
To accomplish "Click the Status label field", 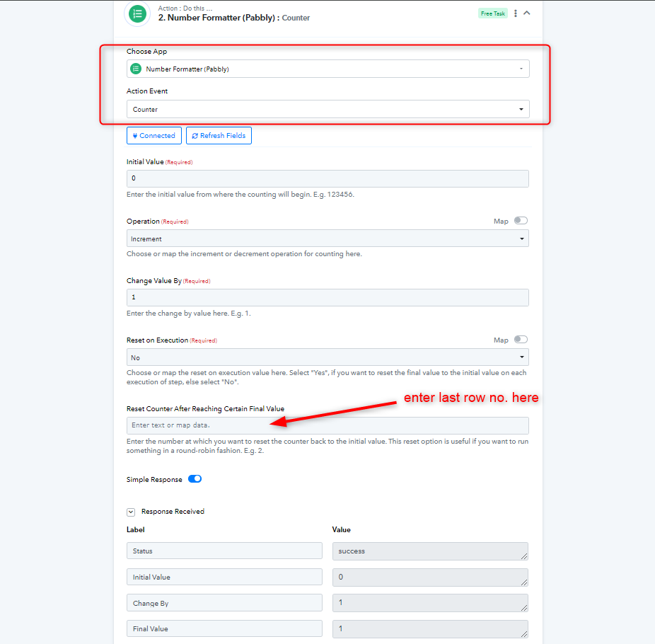I will point(224,551).
